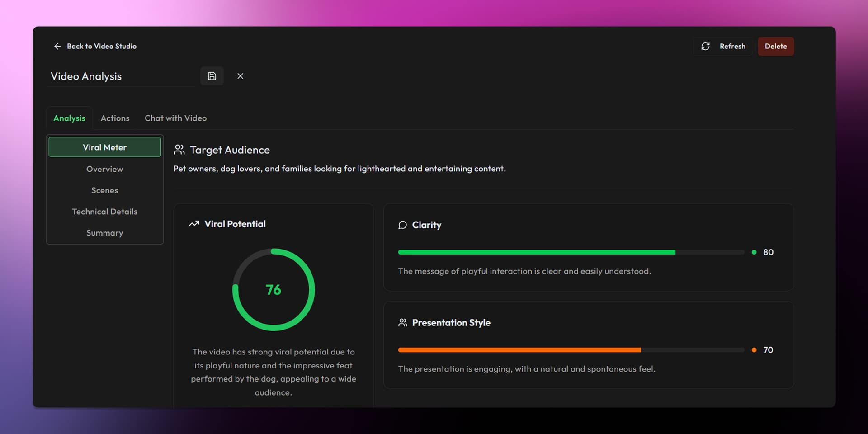
Task: Click the X cancel icon next to save
Action: coord(240,76)
